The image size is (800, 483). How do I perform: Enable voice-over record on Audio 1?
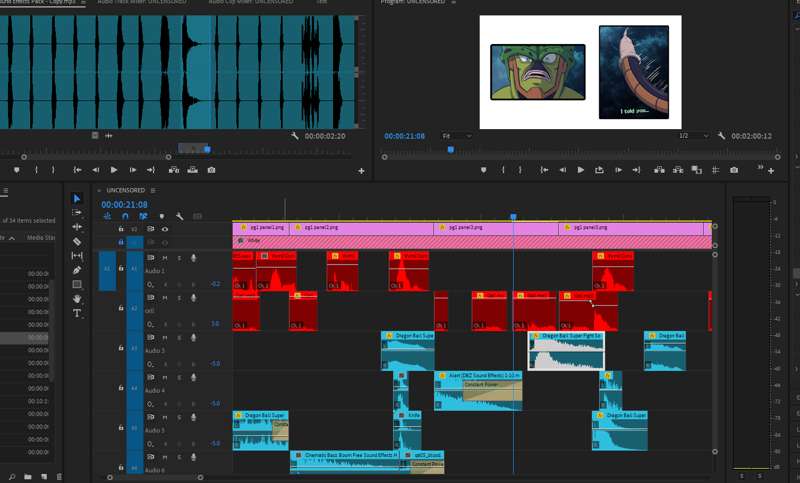[193, 258]
